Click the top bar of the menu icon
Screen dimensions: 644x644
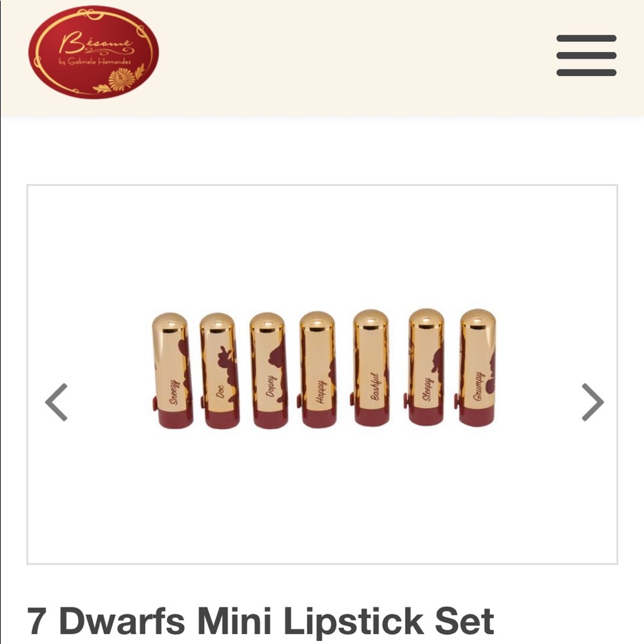click(x=586, y=38)
